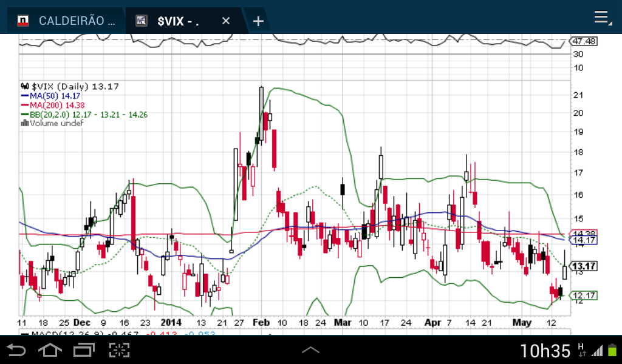Expand the bottom panel up chevron
The height and width of the screenshot is (364, 622).
pyautogui.click(x=310, y=350)
